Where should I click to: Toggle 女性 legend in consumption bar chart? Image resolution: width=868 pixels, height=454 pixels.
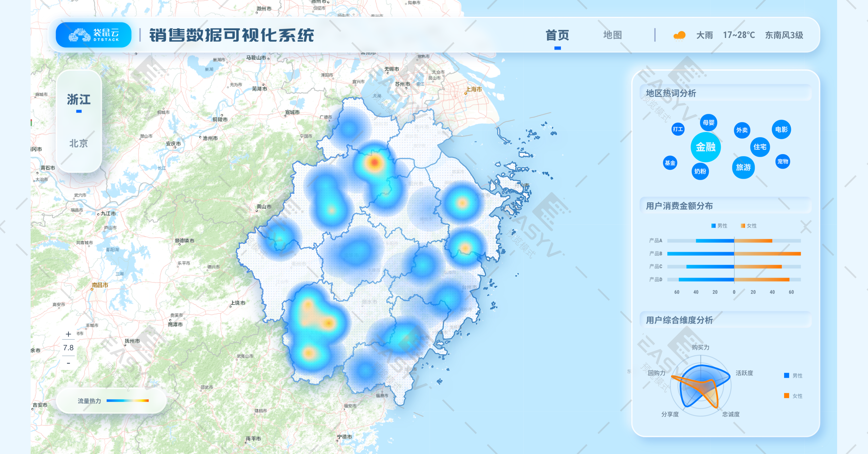748,226
